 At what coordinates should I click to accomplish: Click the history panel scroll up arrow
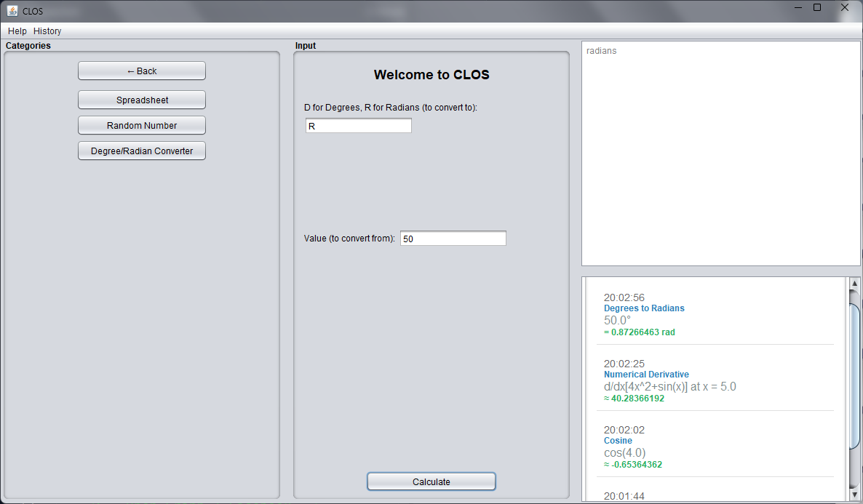point(854,283)
